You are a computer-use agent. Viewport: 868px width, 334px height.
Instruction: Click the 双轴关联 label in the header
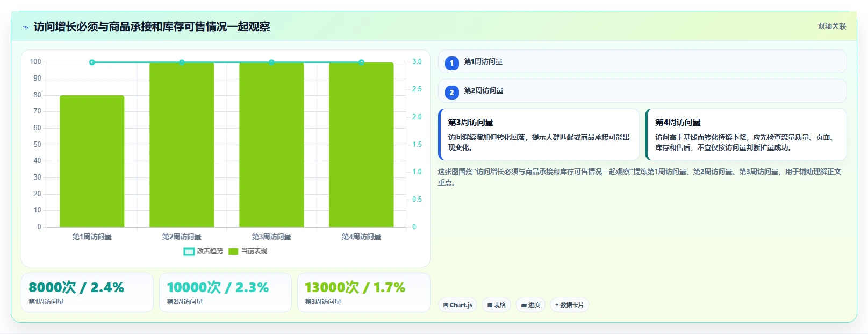pyautogui.click(x=831, y=26)
